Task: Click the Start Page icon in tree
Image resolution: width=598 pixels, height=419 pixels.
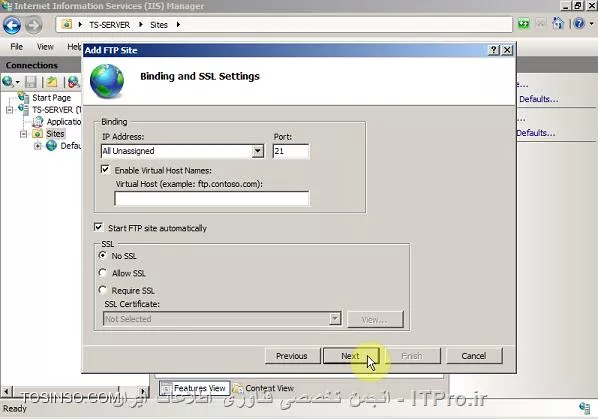Action: pos(24,97)
